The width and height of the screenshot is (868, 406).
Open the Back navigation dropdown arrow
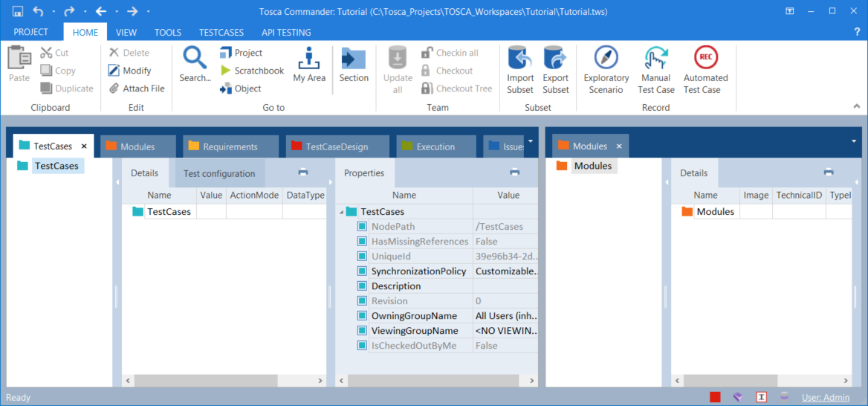click(117, 12)
